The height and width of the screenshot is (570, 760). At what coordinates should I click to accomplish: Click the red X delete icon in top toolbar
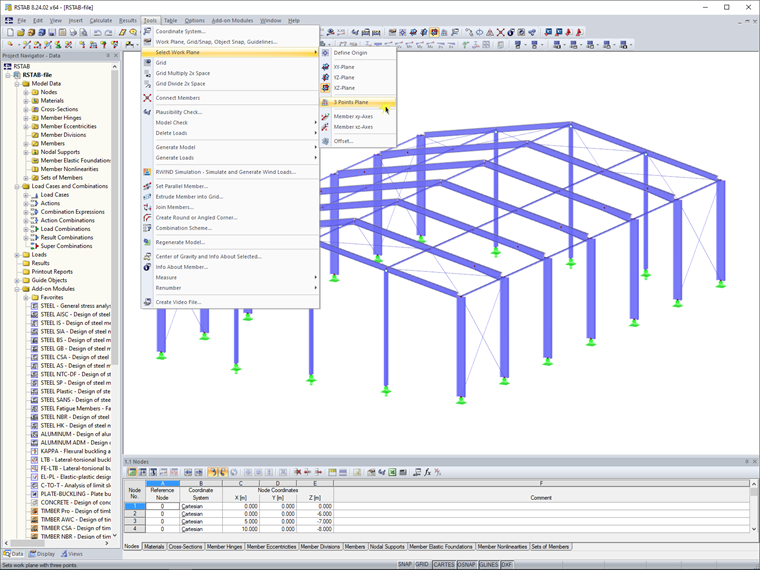pyautogui.click(x=500, y=32)
